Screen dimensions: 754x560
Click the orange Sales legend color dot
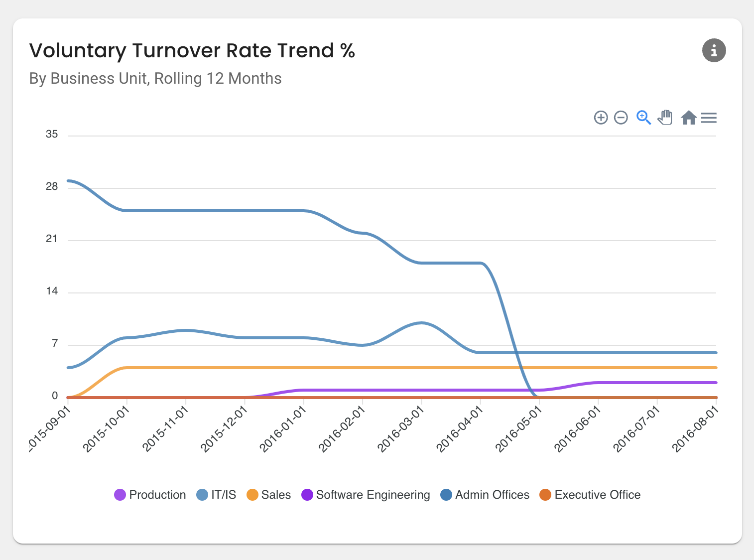(252, 495)
